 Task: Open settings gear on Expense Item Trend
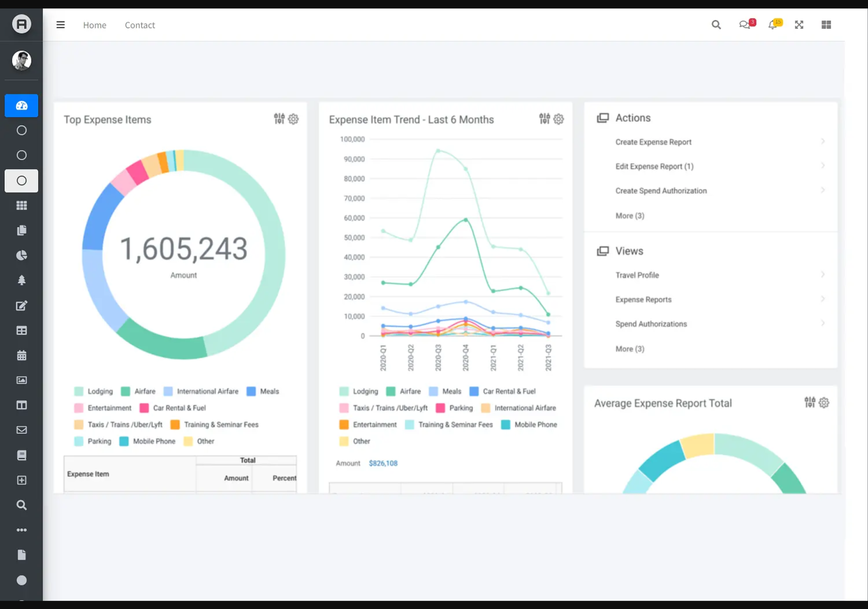pos(559,119)
